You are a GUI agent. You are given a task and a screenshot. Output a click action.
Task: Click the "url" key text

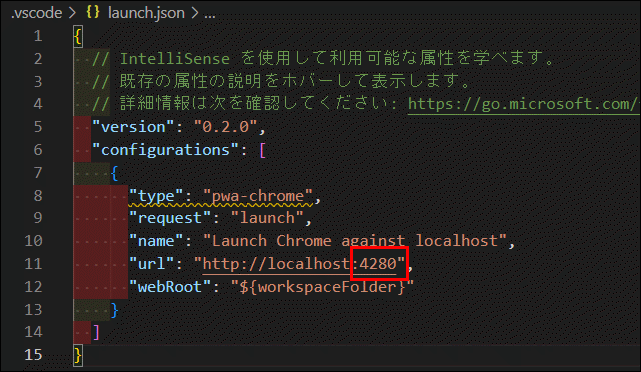tap(151, 264)
